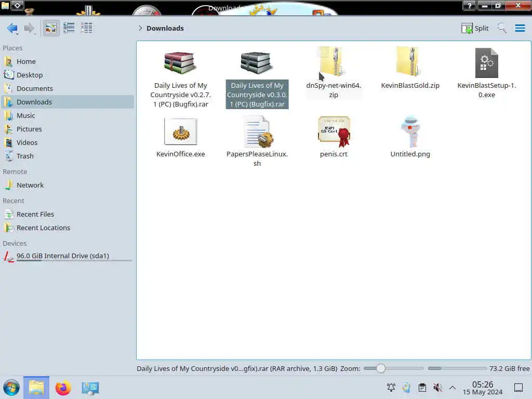Click the status bar file description text
The height and width of the screenshot is (399, 532).
tap(237, 368)
